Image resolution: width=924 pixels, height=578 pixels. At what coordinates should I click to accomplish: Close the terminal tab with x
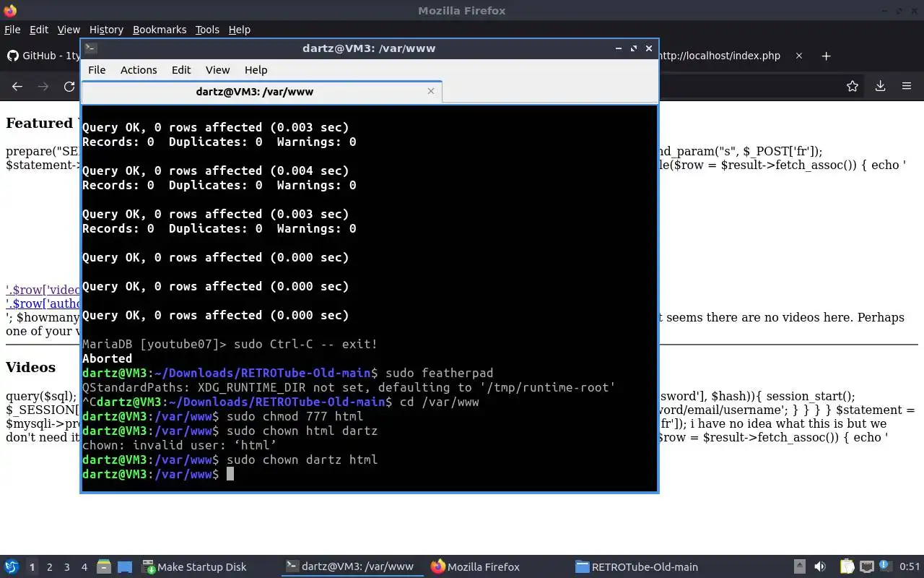pos(431,91)
